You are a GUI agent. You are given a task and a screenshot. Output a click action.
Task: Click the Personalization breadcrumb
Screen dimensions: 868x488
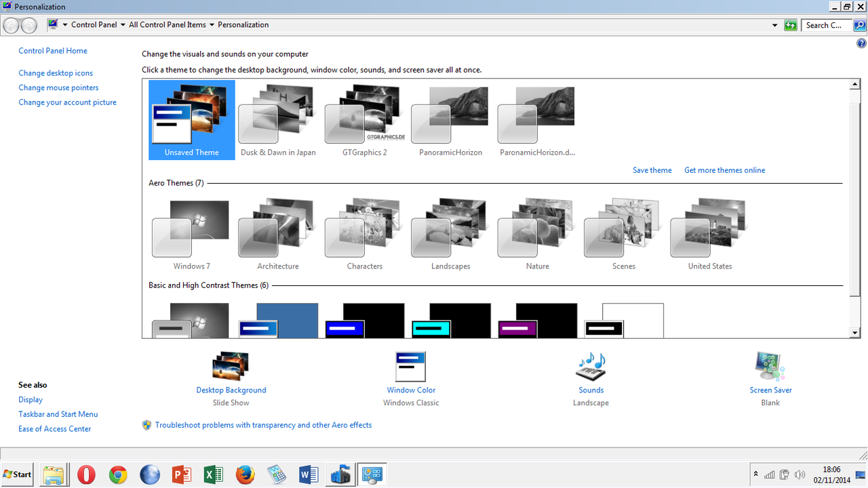click(243, 25)
